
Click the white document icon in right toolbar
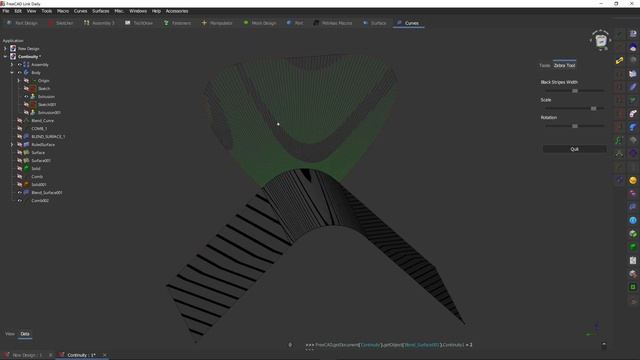tap(633, 260)
